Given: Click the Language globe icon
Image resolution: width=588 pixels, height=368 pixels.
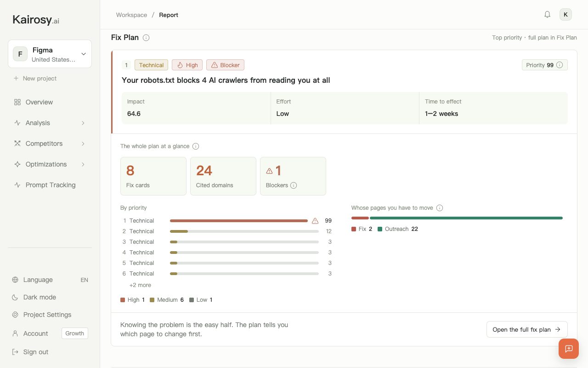Looking at the screenshot, I should [x=15, y=280].
